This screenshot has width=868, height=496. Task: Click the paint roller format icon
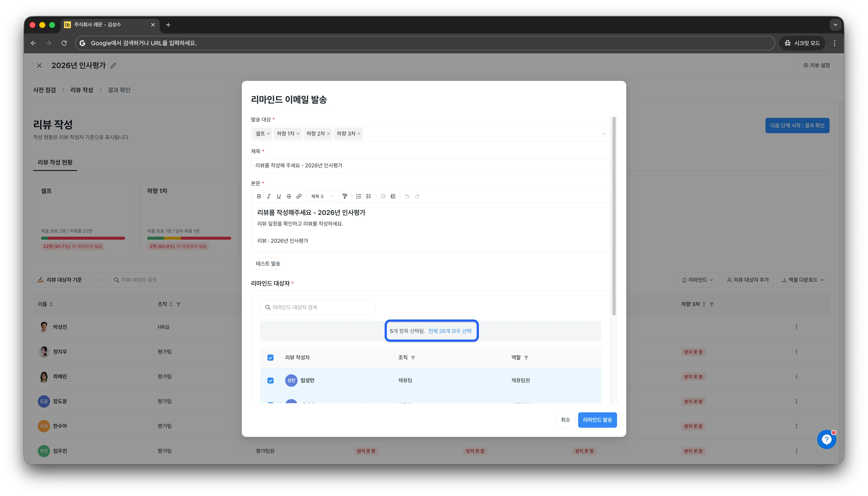point(345,196)
